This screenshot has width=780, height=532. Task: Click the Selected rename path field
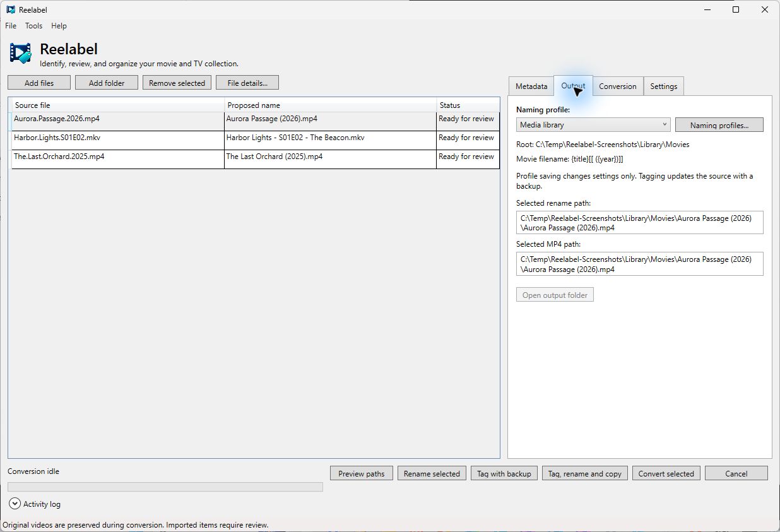click(639, 223)
